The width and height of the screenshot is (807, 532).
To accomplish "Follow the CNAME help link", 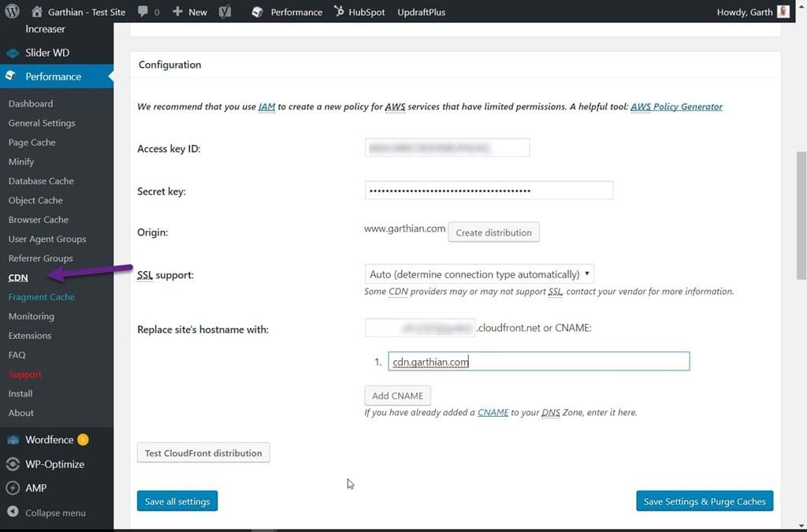I will tap(493, 412).
